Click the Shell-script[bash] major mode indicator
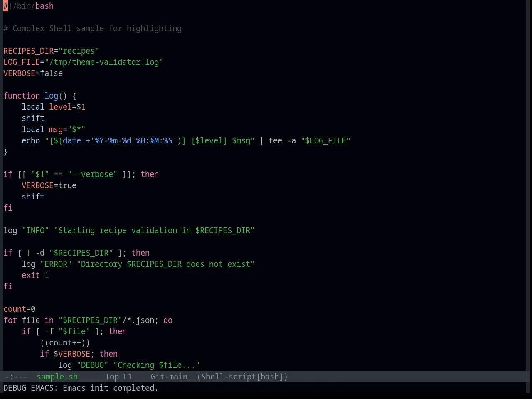Image resolution: width=532 pixels, height=399 pixels. coord(242,377)
